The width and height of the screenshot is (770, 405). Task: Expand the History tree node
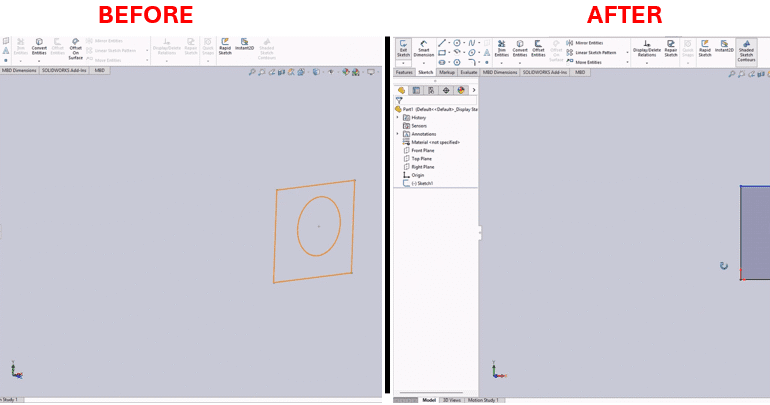coord(398,118)
